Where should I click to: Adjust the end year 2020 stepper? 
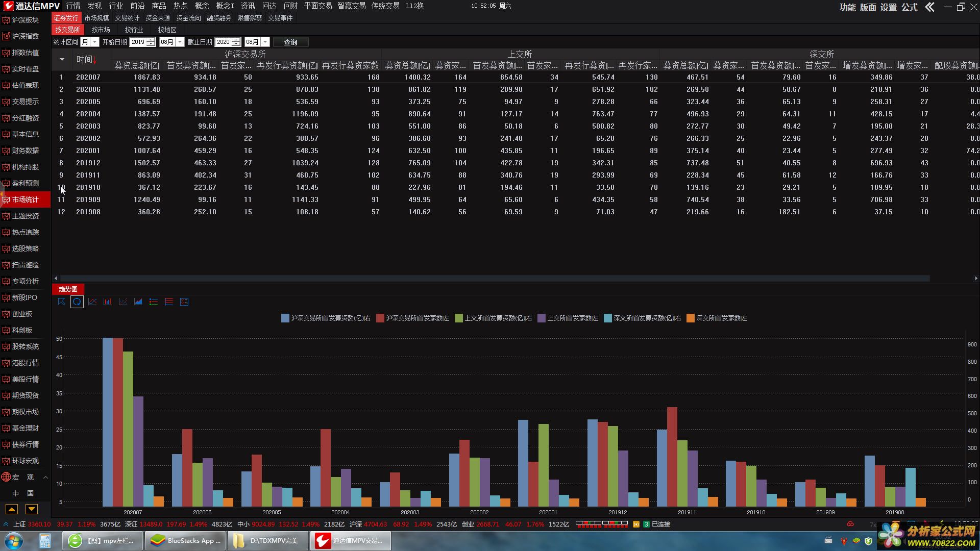[236, 42]
